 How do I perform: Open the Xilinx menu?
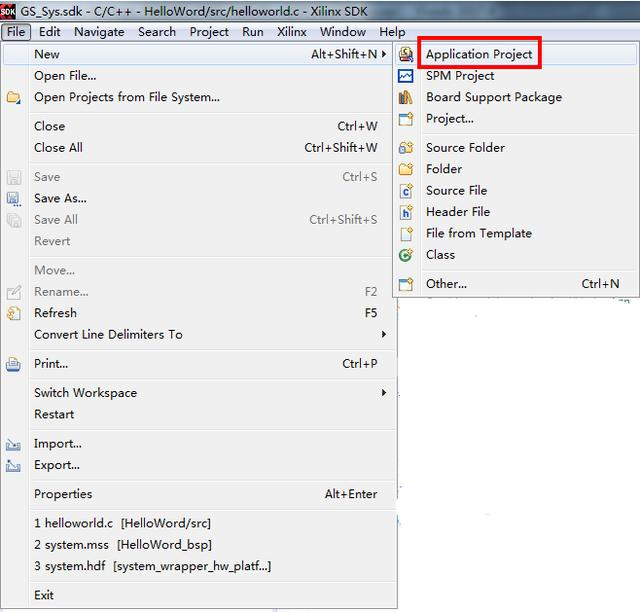[291, 32]
